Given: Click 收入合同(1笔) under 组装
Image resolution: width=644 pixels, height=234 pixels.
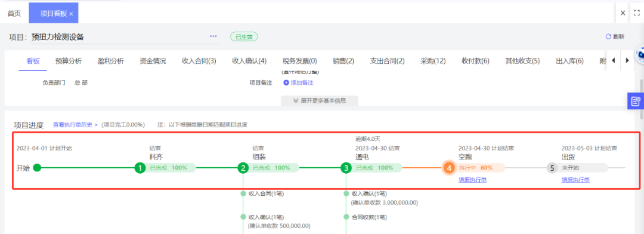Looking at the screenshot, I should pyautogui.click(x=266, y=193).
